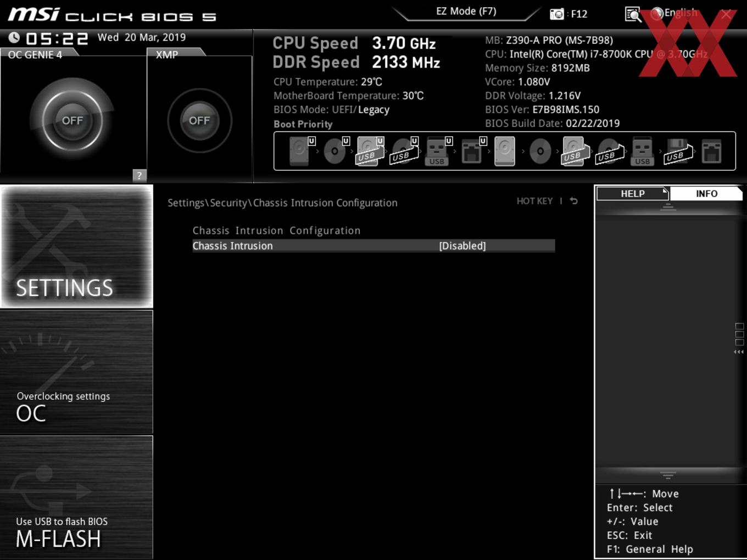Change language via English label
The image size is (747, 560).
pyautogui.click(x=681, y=13)
